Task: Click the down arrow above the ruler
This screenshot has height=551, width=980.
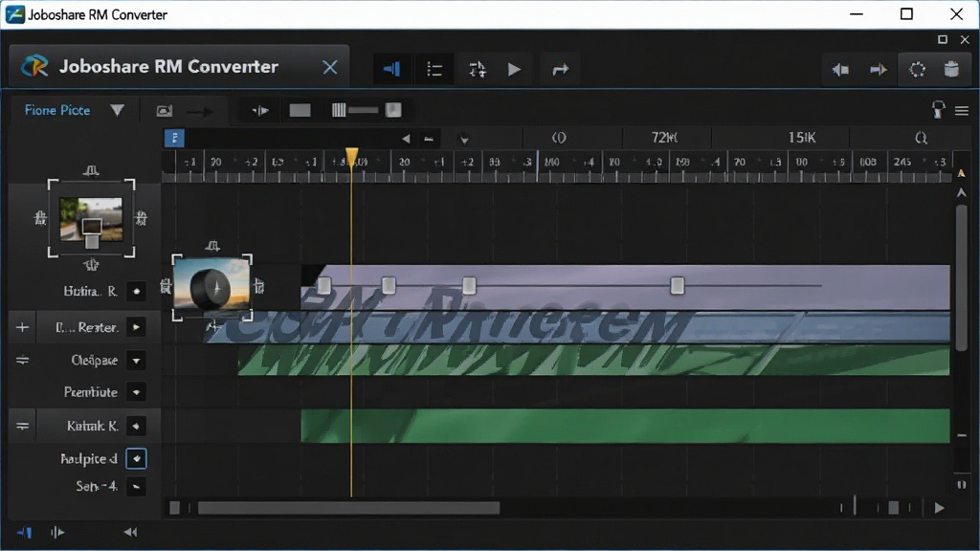Action: (x=464, y=139)
